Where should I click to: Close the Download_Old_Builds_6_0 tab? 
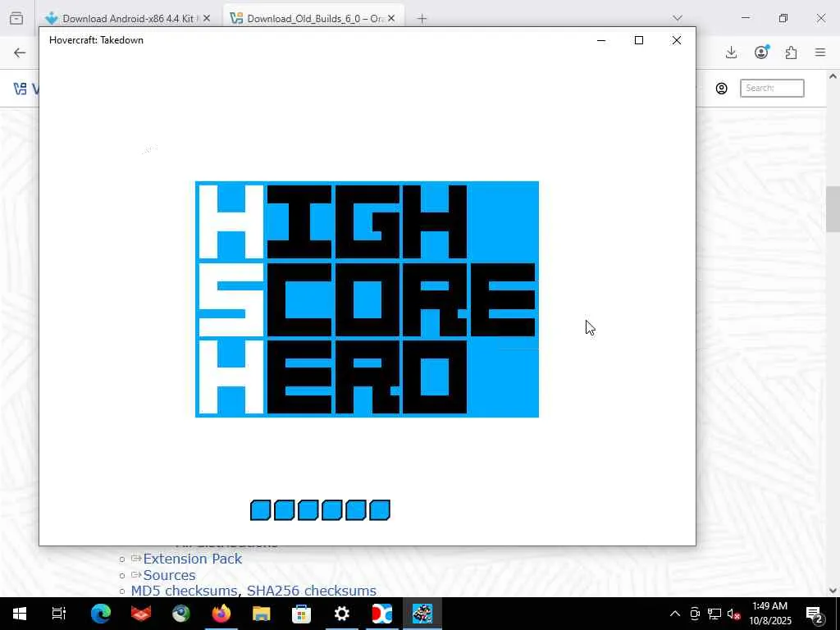coord(391,18)
